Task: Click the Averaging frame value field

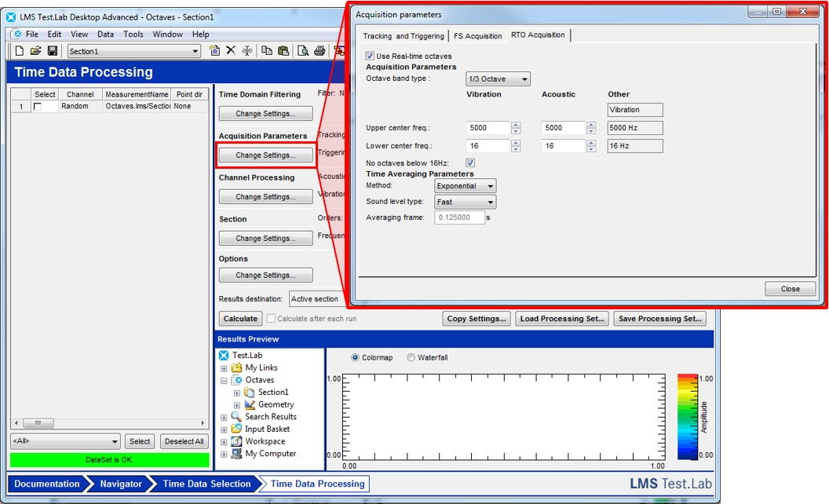Action: click(x=459, y=217)
